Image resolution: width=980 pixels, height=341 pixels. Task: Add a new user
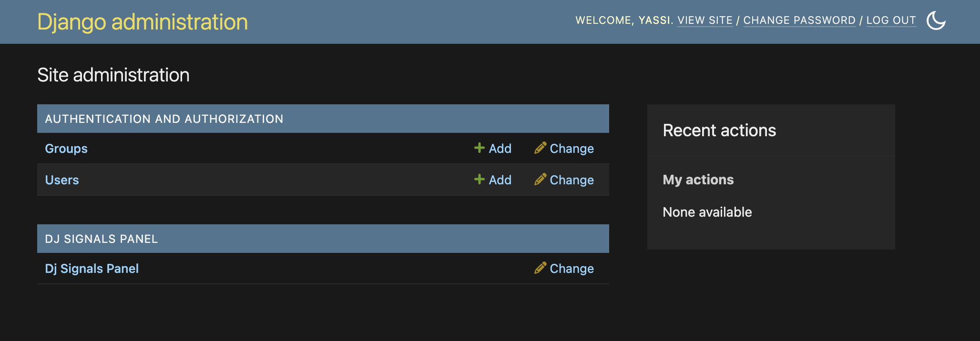coord(500,180)
